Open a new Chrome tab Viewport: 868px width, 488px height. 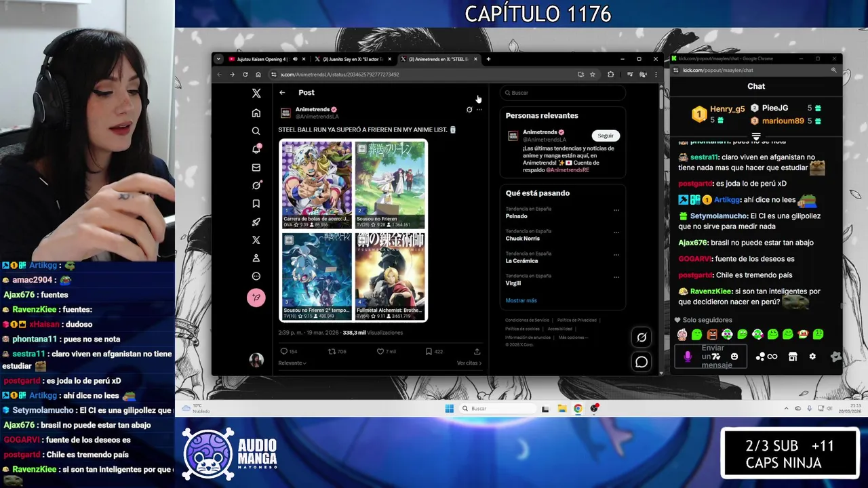point(488,59)
